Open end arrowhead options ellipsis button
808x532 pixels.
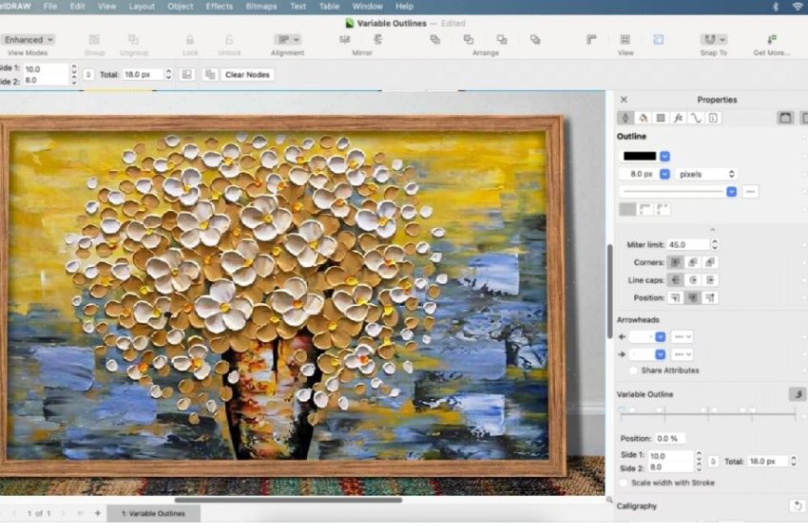683,354
